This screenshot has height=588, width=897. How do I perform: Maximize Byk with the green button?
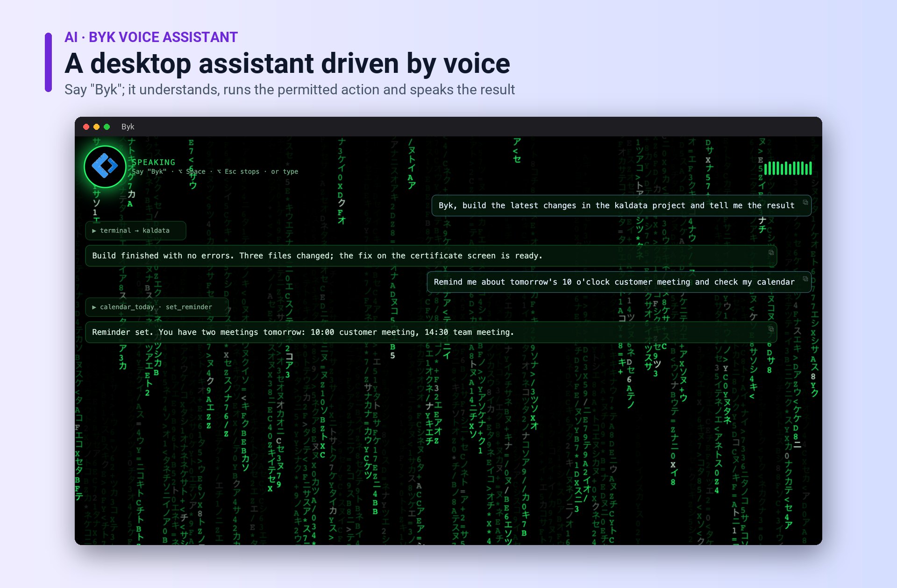click(x=107, y=127)
